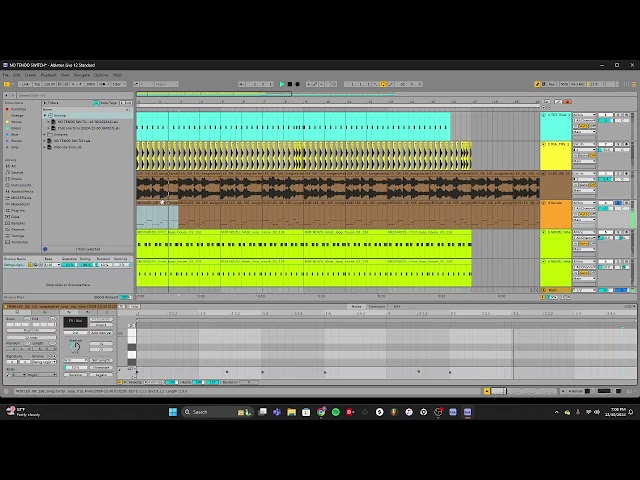Click the 4/4 time signature field

76,84
